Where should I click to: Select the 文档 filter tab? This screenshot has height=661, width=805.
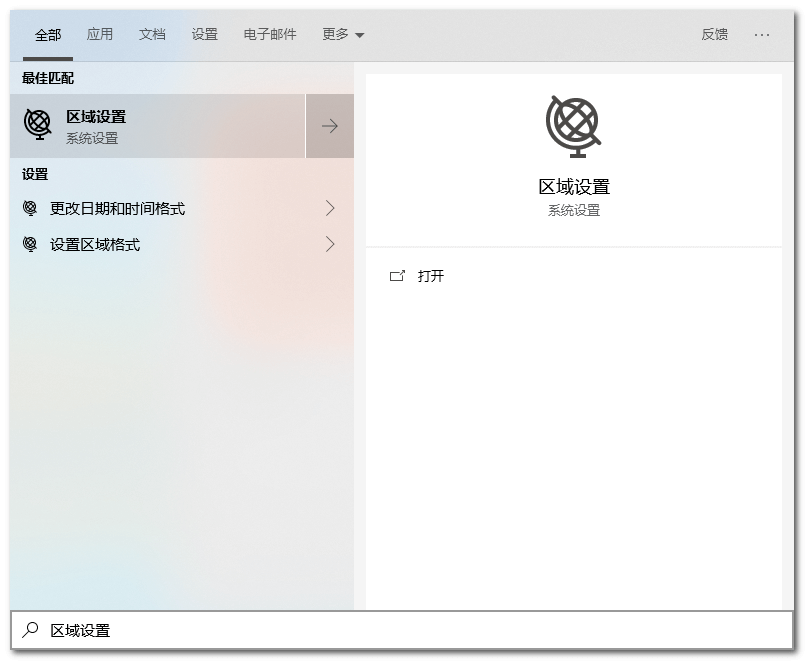(x=152, y=34)
